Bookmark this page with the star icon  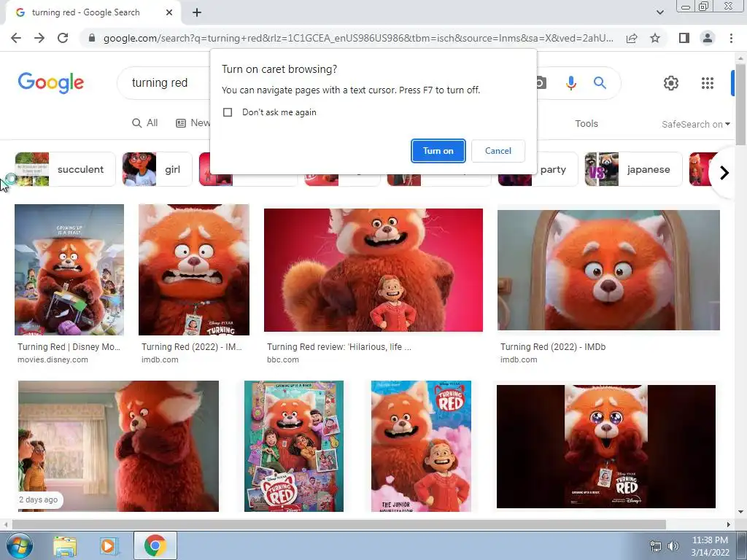(x=655, y=38)
